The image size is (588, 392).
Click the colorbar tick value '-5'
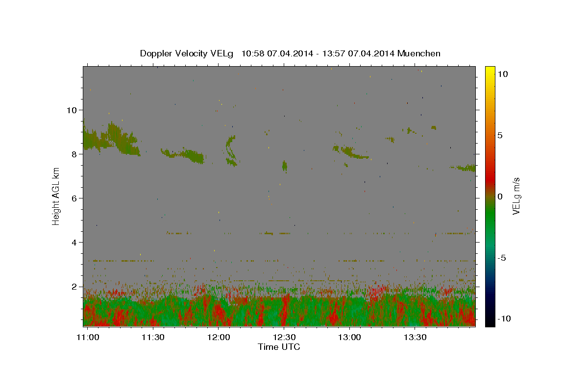(x=501, y=258)
